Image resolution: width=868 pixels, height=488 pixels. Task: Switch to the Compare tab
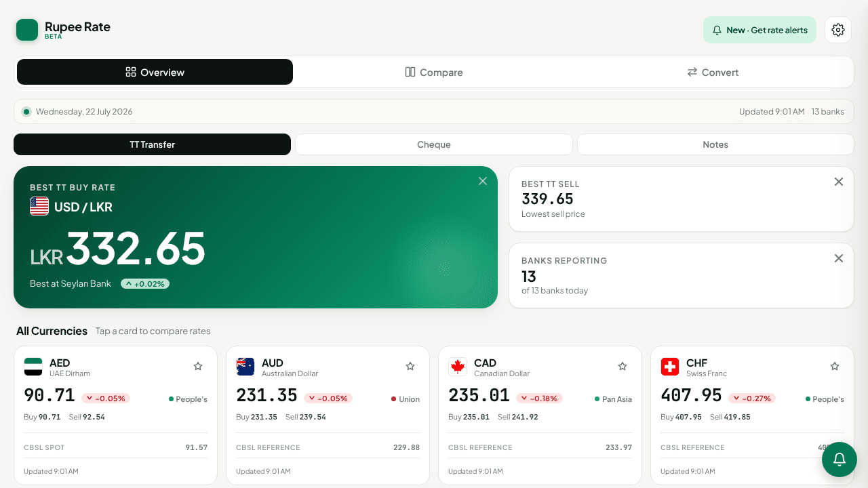(x=434, y=72)
